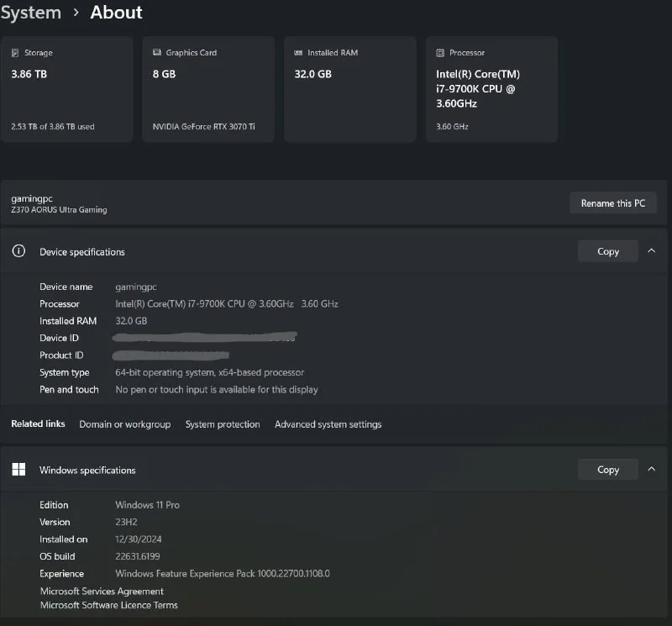Go back to System breadcrumb
The image size is (672, 626).
coord(31,13)
